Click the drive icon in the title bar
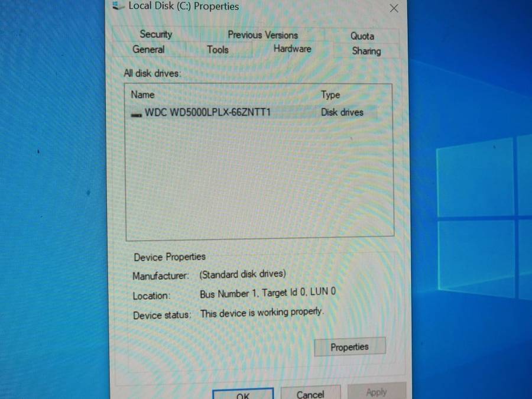The image size is (532, 399). click(117, 6)
